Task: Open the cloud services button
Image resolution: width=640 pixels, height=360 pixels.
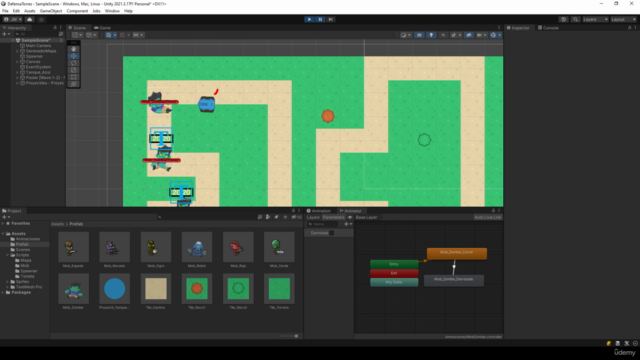Action: click(30, 19)
